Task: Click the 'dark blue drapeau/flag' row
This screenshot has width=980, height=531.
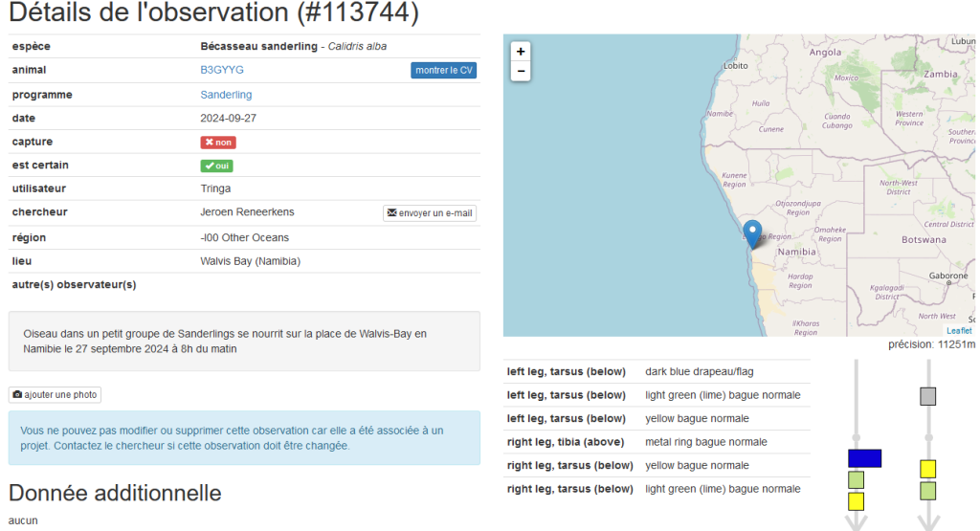Action: (x=657, y=371)
